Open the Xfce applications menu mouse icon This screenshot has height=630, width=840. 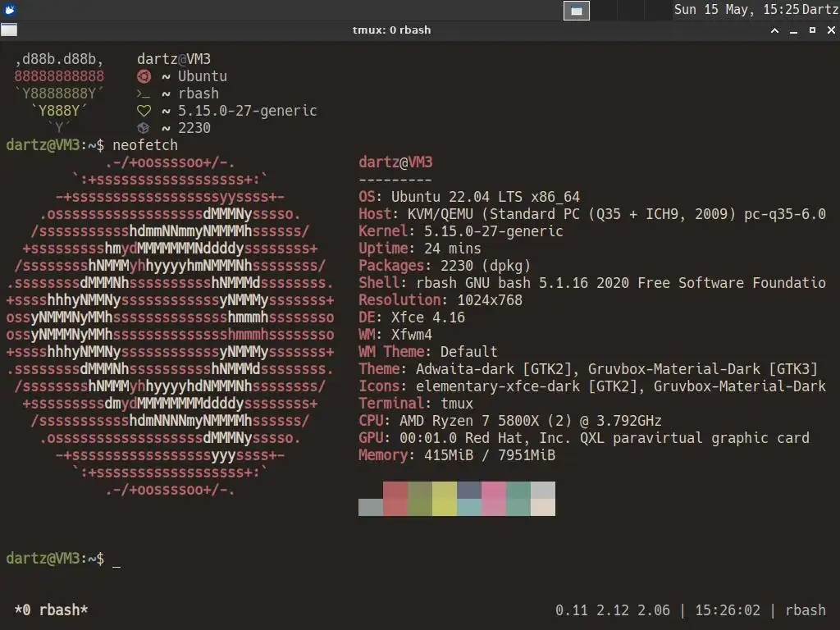click(x=10, y=9)
